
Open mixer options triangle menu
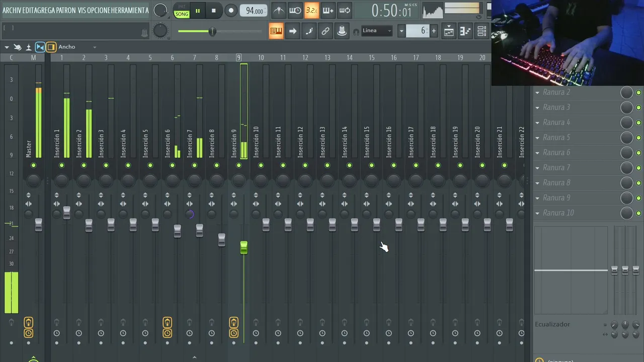7,47
